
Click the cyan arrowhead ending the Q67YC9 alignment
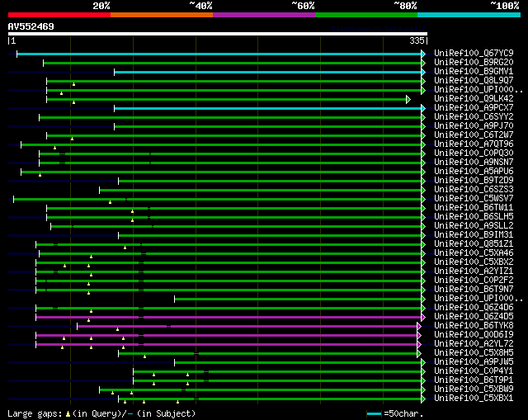[423, 54]
